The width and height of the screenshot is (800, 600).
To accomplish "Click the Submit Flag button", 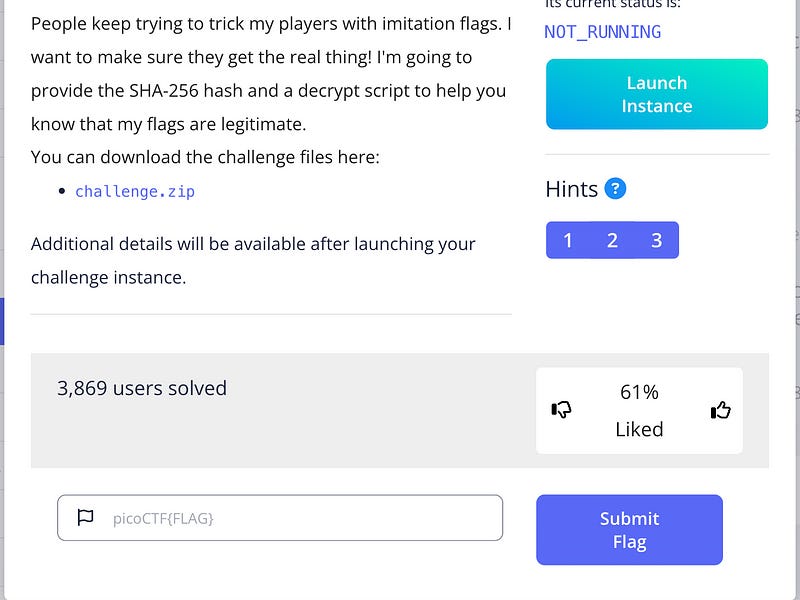I will 629,529.
